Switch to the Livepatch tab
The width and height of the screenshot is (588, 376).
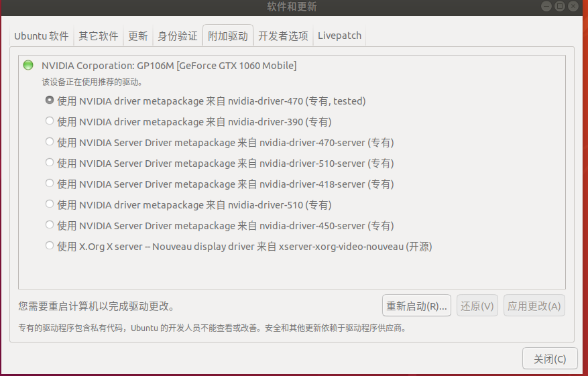click(339, 36)
